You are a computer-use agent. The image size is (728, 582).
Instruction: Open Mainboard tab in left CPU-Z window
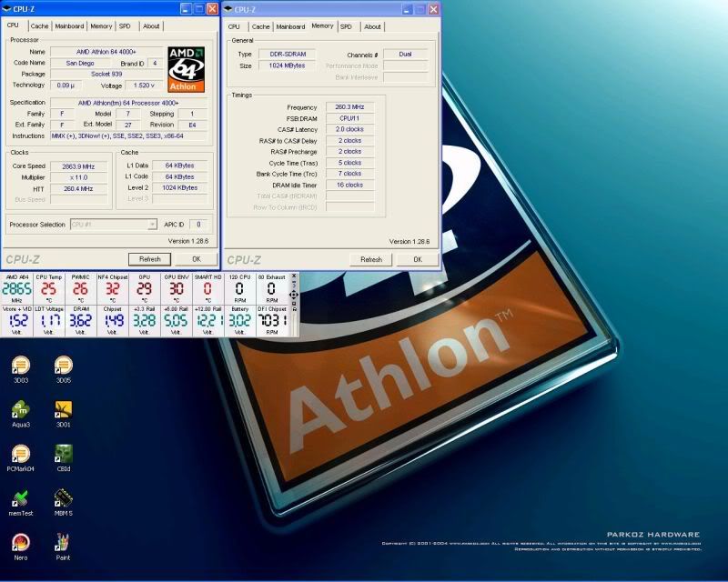[x=69, y=26]
